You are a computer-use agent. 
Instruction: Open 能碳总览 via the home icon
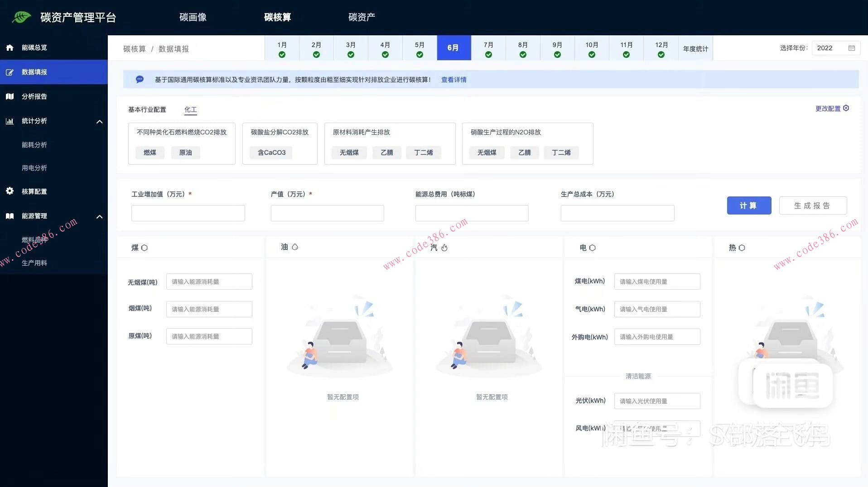[x=10, y=47]
